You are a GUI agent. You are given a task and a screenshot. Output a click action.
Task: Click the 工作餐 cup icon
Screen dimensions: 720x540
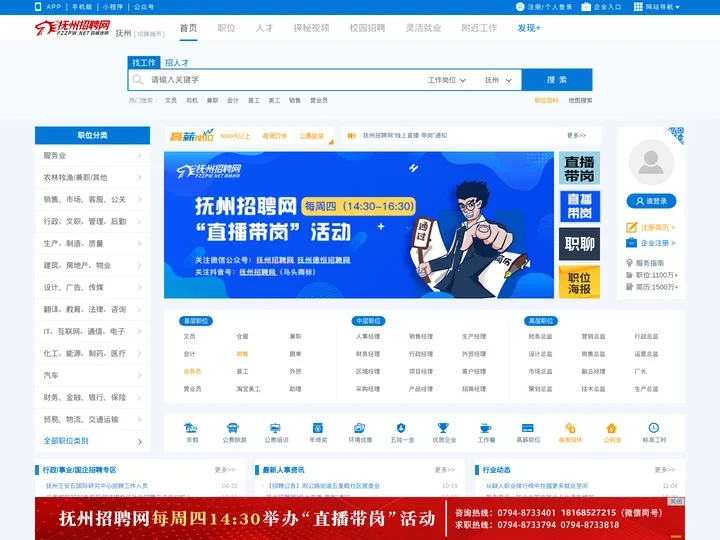pyautogui.click(x=485, y=428)
